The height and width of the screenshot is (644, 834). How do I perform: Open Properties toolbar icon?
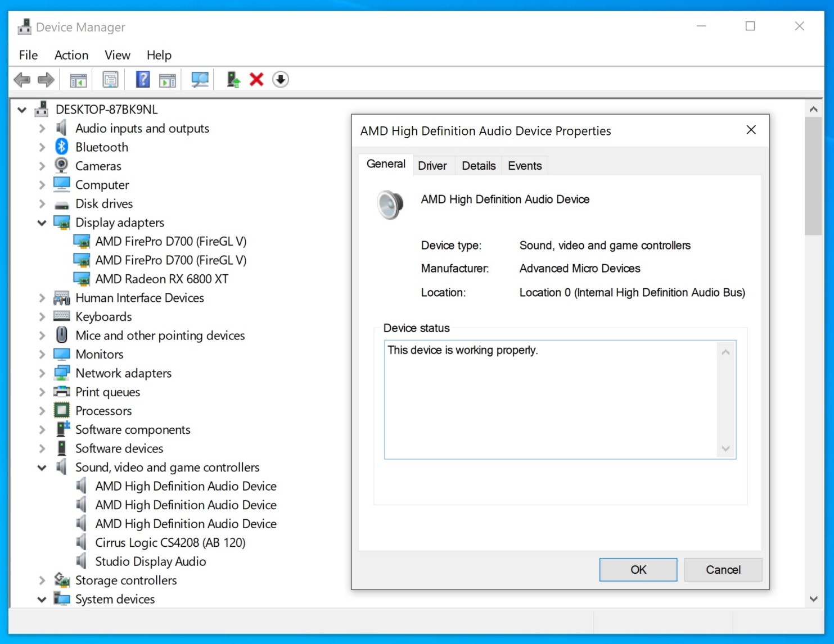click(x=110, y=80)
